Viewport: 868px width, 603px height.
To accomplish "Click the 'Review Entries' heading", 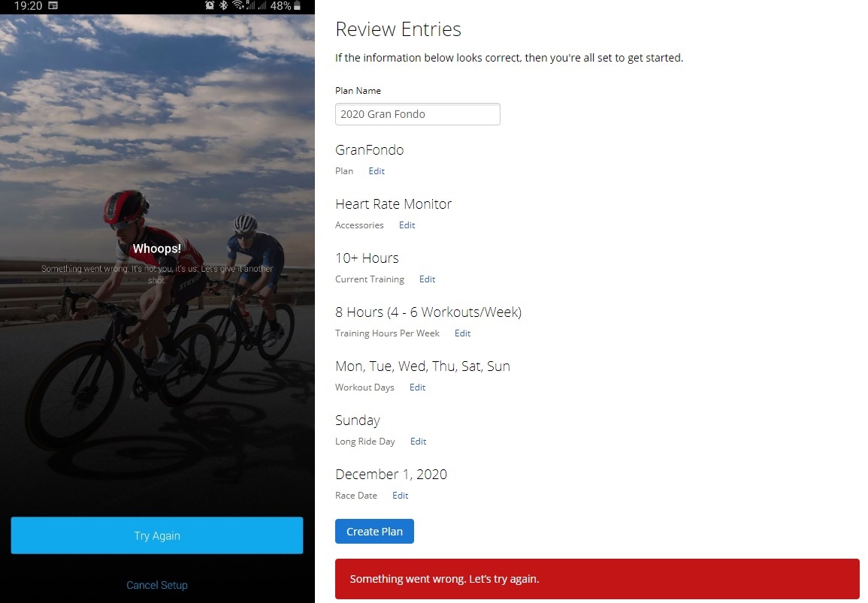I will coord(398,29).
